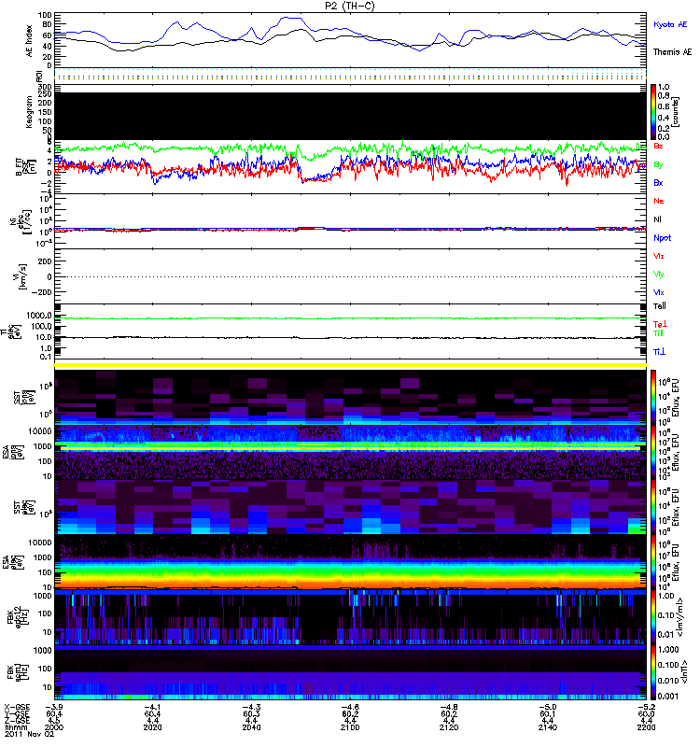The height and width of the screenshot is (747, 700).
Task: Click the SST ions Eflux color bar
Action: coord(653,398)
